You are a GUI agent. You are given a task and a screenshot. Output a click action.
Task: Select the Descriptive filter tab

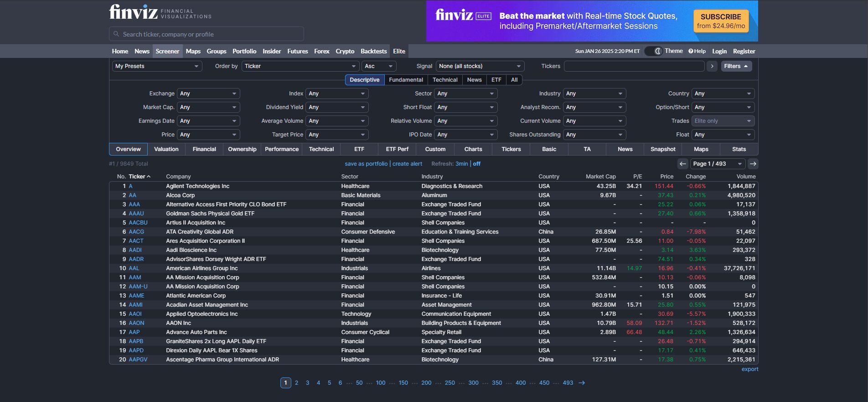(x=365, y=80)
